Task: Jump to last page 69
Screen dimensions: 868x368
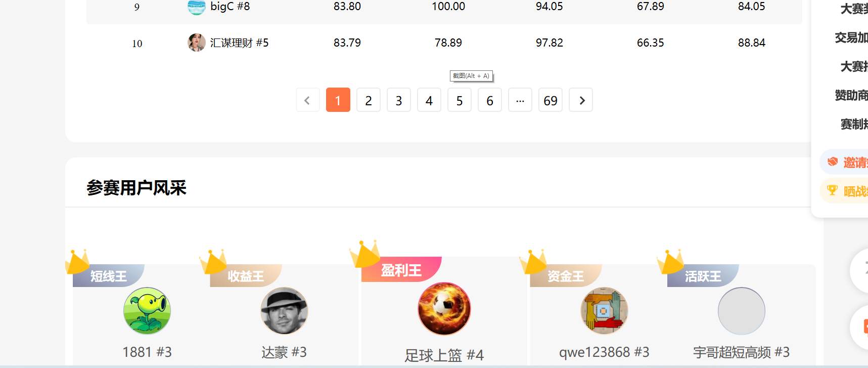Action: (x=551, y=100)
